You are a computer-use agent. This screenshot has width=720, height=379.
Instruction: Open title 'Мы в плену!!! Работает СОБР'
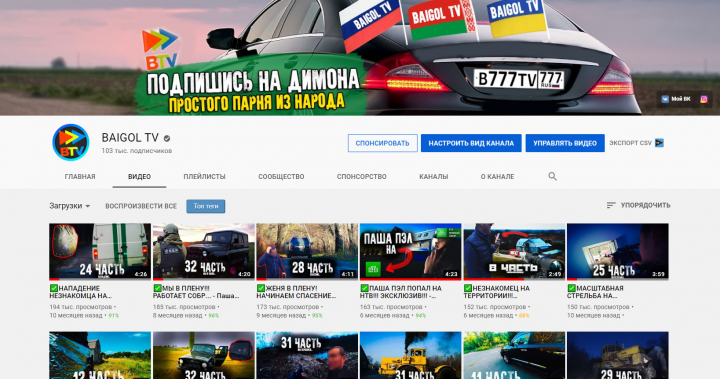click(x=196, y=292)
